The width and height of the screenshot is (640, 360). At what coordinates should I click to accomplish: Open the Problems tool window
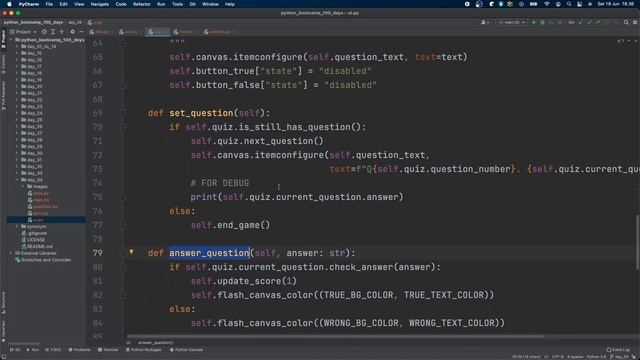tap(80, 350)
